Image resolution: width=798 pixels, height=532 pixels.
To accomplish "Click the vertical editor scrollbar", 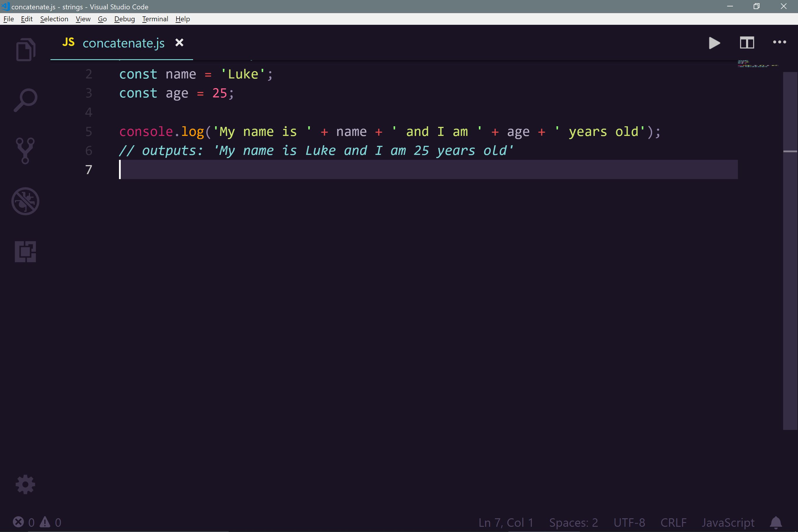I will 790,251.
